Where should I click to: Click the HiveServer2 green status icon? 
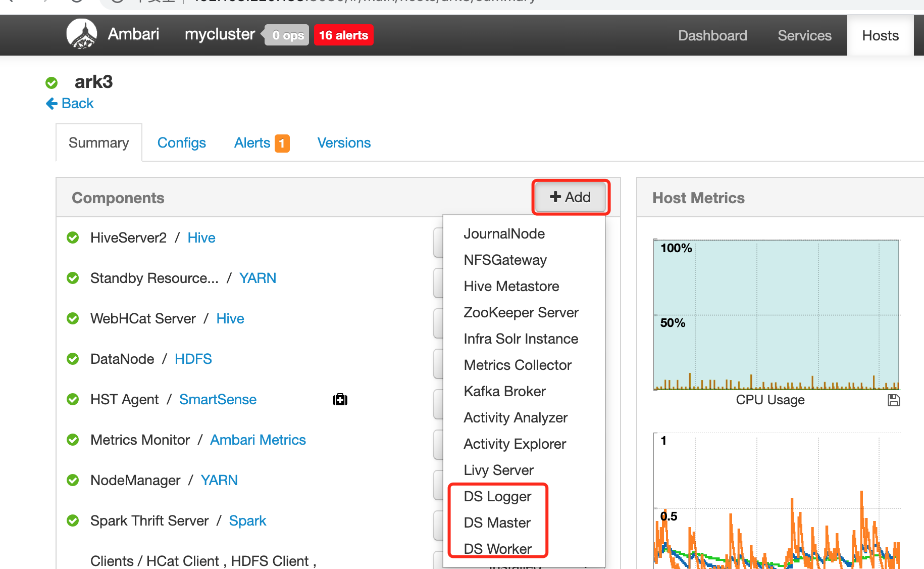(73, 238)
